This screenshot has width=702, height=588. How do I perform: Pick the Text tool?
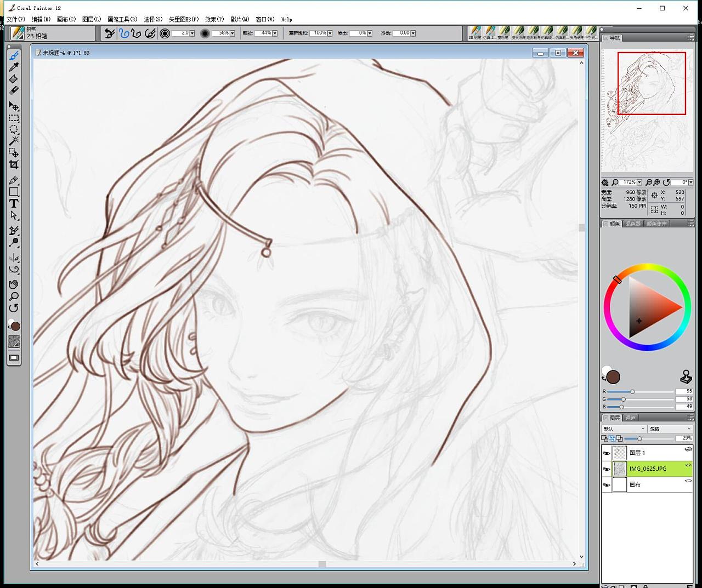(x=14, y=203)
